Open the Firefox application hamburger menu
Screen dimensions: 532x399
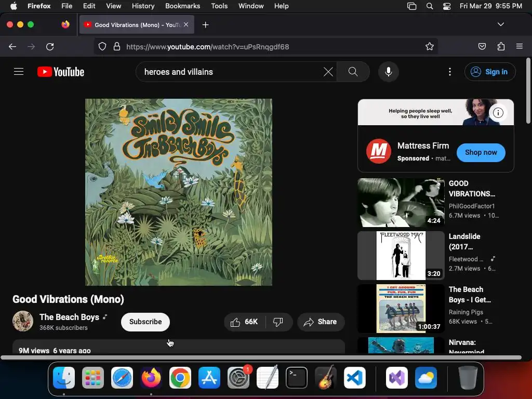(x=520, y=46)
